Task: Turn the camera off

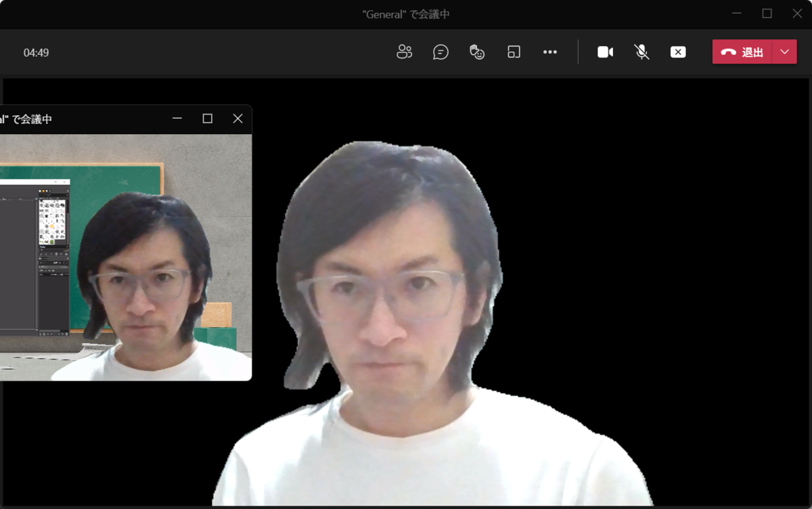Action: click(606, 52)
